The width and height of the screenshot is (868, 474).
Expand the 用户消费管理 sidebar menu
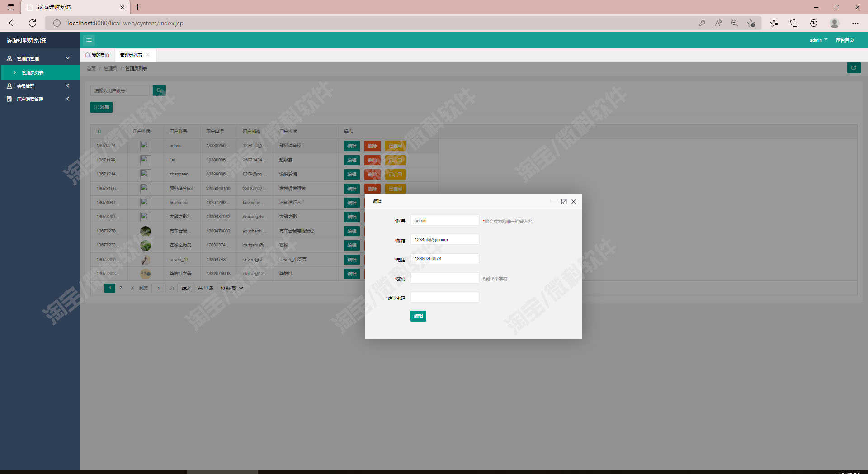click(x=40, y=99)
